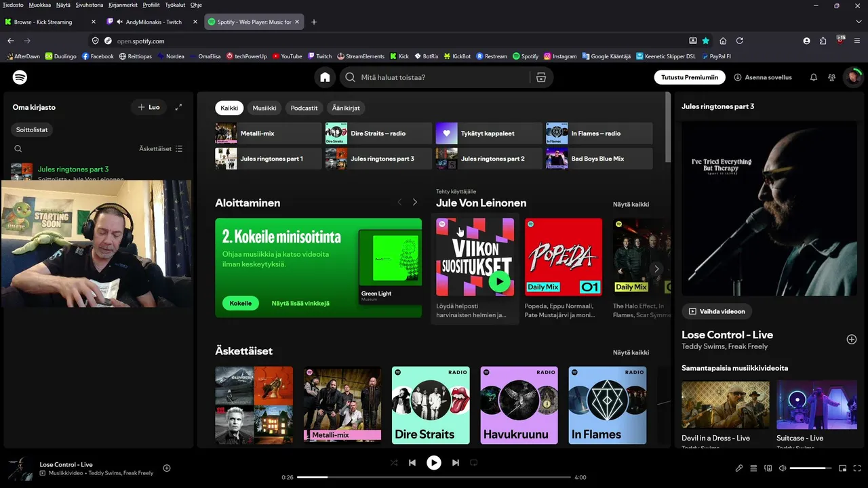The height and width of the screenshot is (488, 868).
Task: Open the browser home page icon
Action: coord(723,41)
